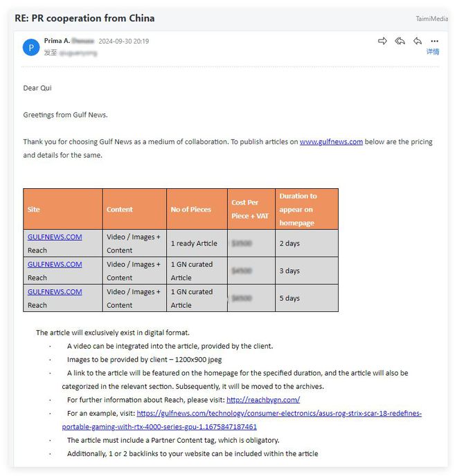
Task: Click the blue P sender avatar
Action: 31,47
